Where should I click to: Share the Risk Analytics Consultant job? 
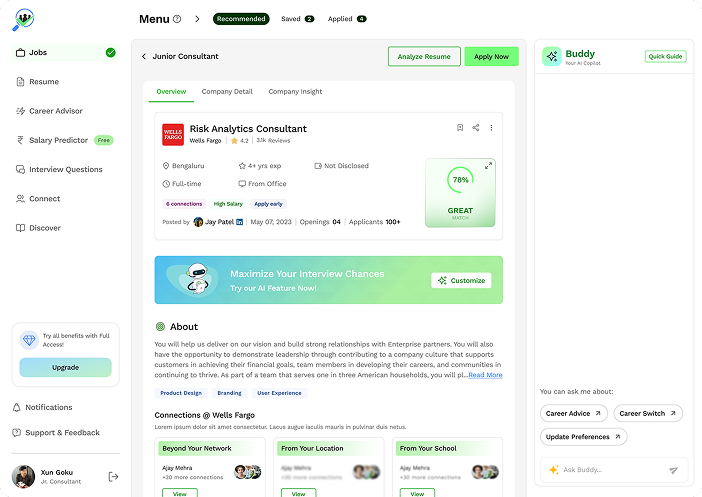pyautogui.click(x=475, y=128)
